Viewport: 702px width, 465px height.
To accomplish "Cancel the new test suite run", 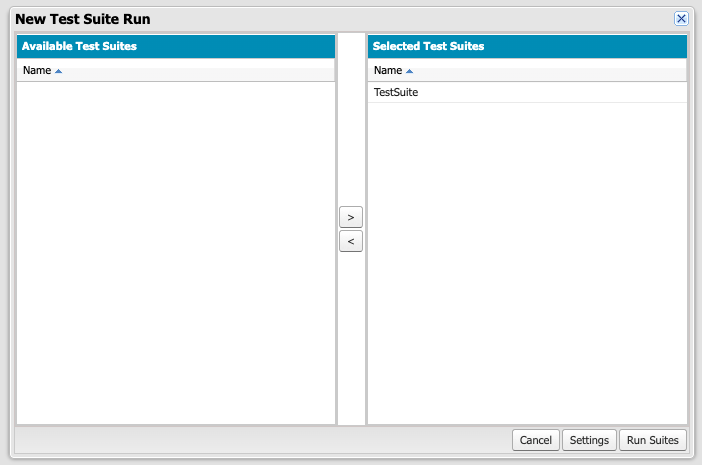I will [535, 440].
